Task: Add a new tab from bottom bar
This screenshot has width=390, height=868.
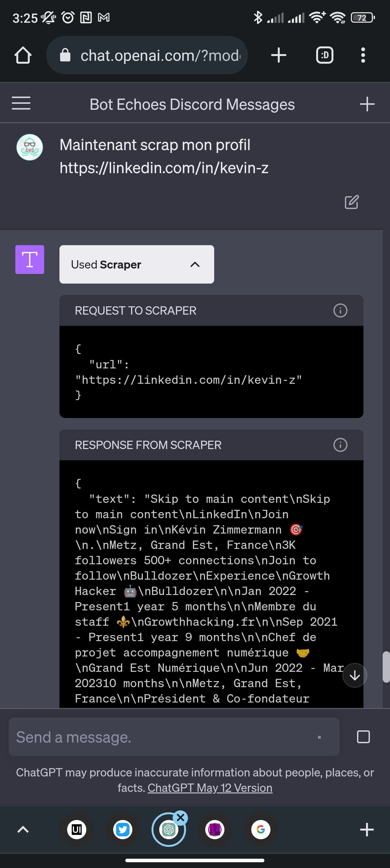Action: tap(367, 830)
